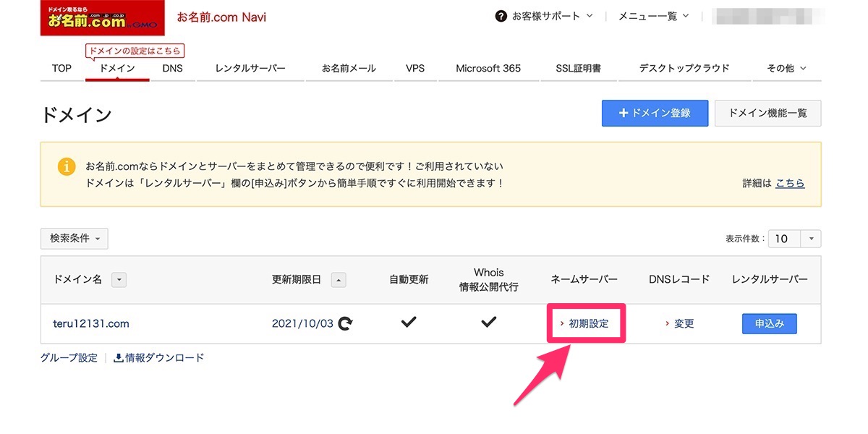The height and width of the screenshot is (434, 868).
Task: Click the ドメイン page heading
Action: 77,114
